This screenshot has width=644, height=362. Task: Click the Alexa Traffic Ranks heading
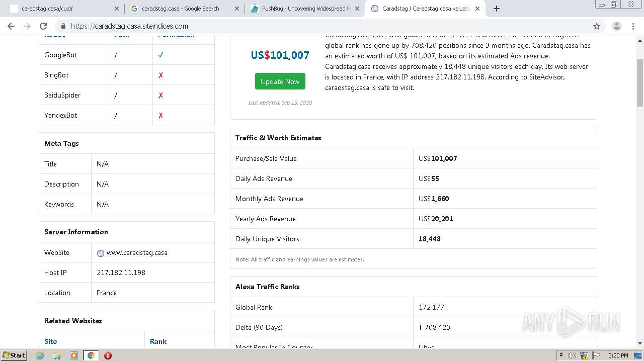[268, 287]
